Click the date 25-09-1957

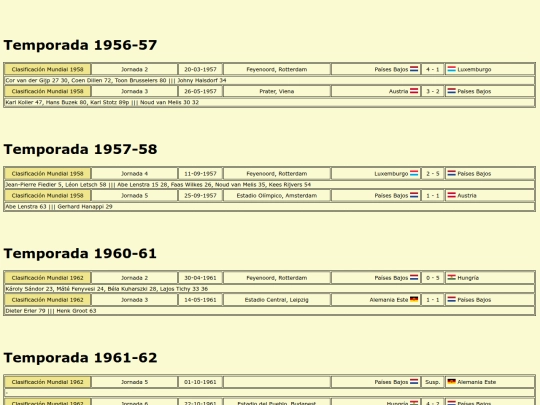tap(200, 195)
